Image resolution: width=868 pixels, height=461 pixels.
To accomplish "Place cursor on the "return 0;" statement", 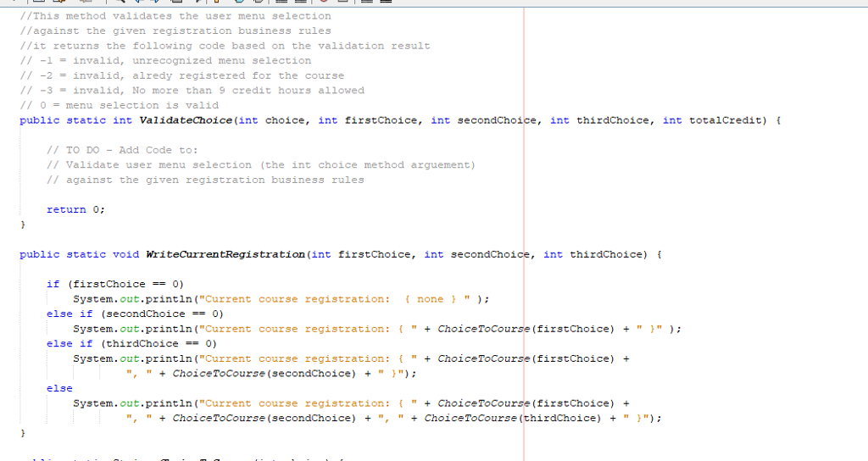I will [x=75, y=210].
